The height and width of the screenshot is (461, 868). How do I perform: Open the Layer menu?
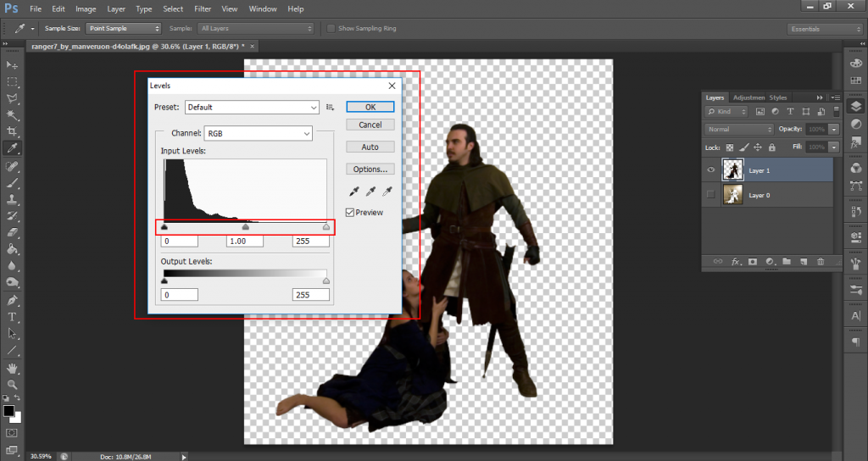pyautogui.click(x=115, y=8)
